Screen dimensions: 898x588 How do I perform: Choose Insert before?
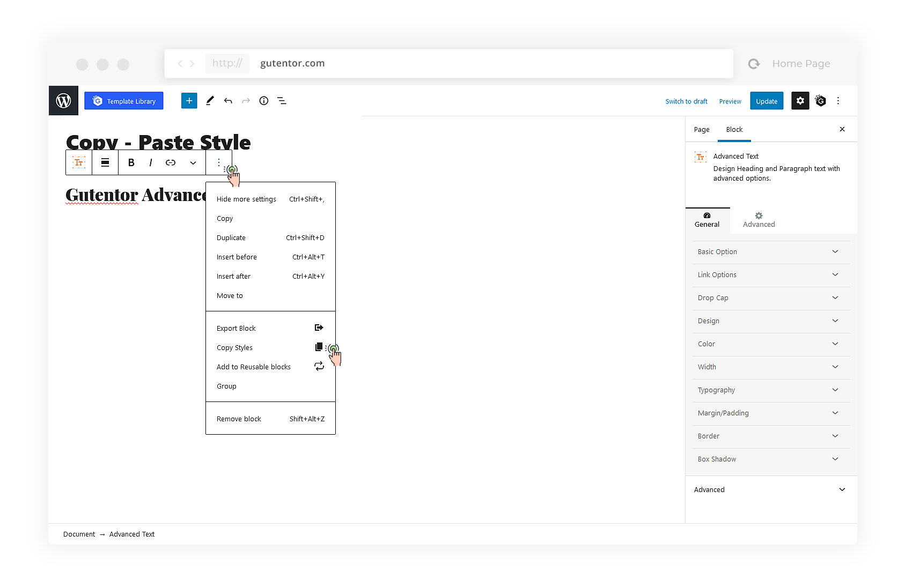(270, 257)
